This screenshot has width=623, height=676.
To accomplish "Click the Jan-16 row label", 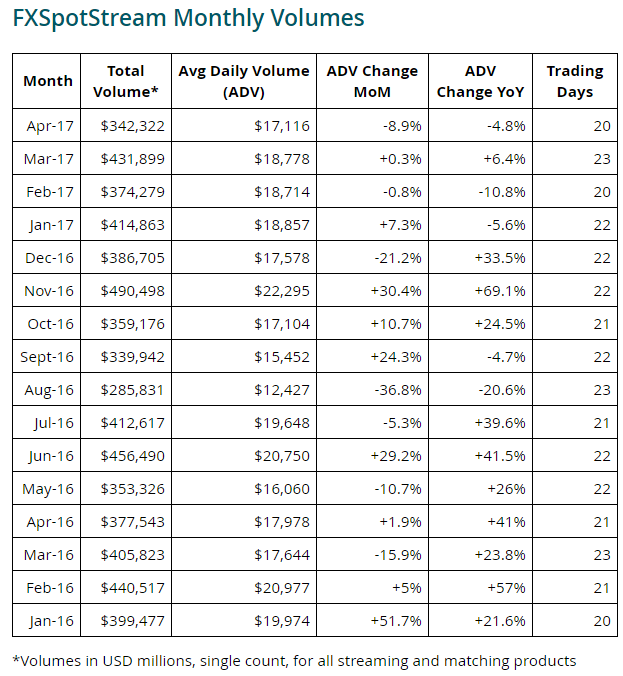I will coord(50,621).
